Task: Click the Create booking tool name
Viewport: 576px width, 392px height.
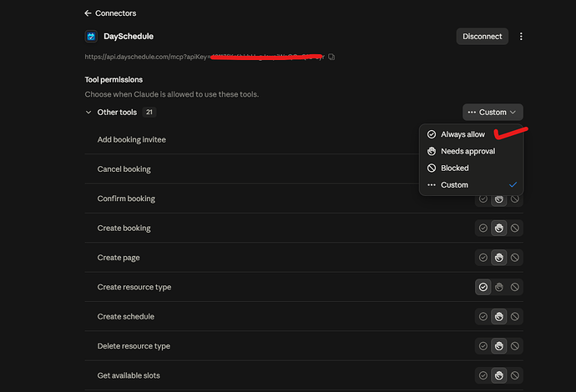Action: click(124, 229)
